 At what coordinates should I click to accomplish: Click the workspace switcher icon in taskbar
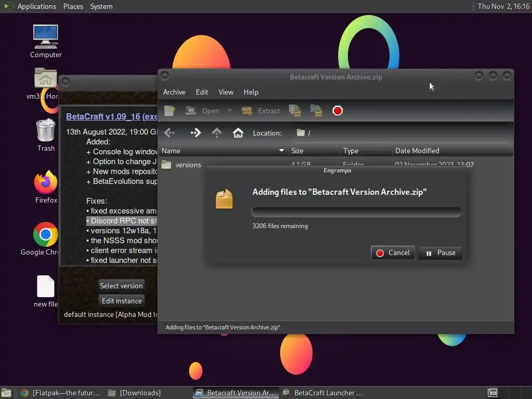pyautogui.click(x=493, y=393)
